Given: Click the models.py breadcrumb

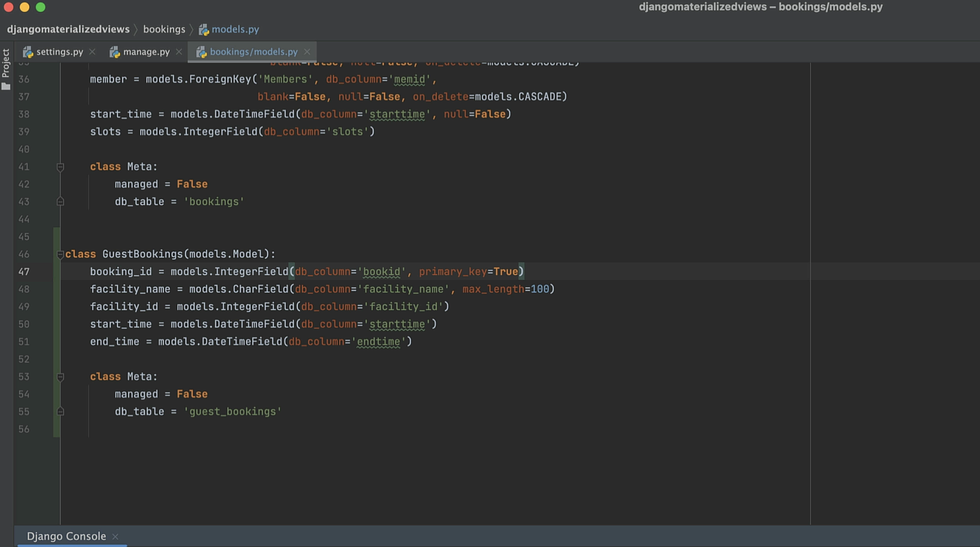Looking at the screenshot, I should click(235, 29).
